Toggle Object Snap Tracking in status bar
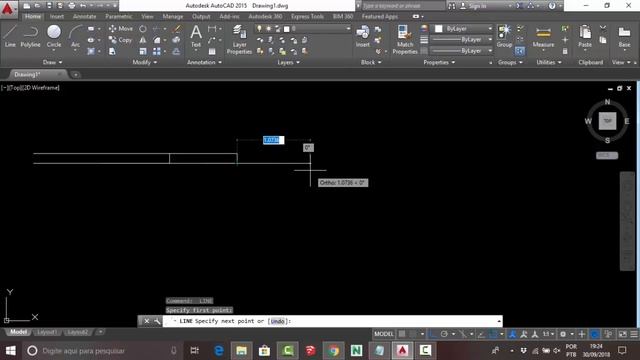Image resolution: width=640 pixels, height=360 pixels. 482,334
